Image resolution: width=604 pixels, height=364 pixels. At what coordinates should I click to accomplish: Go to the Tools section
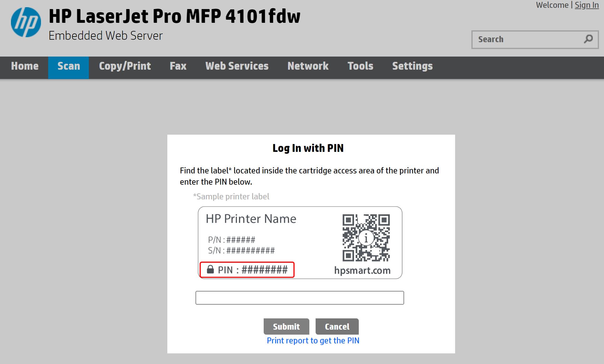[360, 66]
